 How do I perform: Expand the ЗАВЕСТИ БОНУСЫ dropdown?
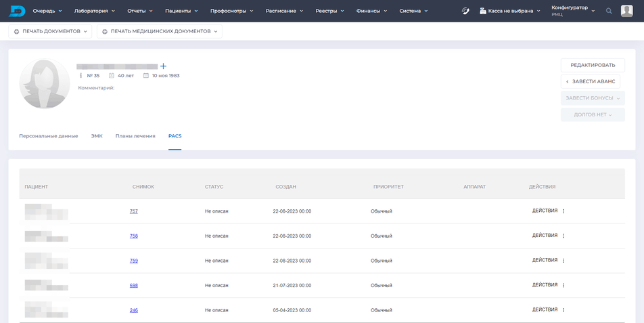pyautogui.click(x=593, y=98)
